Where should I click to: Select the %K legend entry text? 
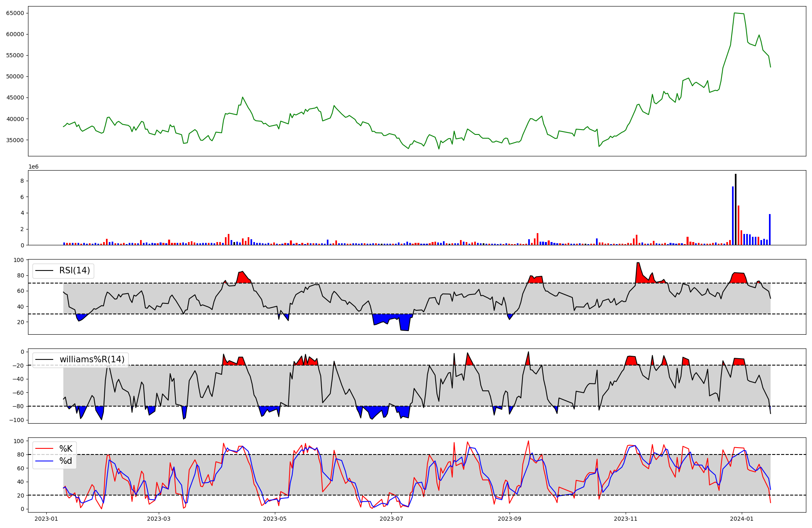[66, 448]
